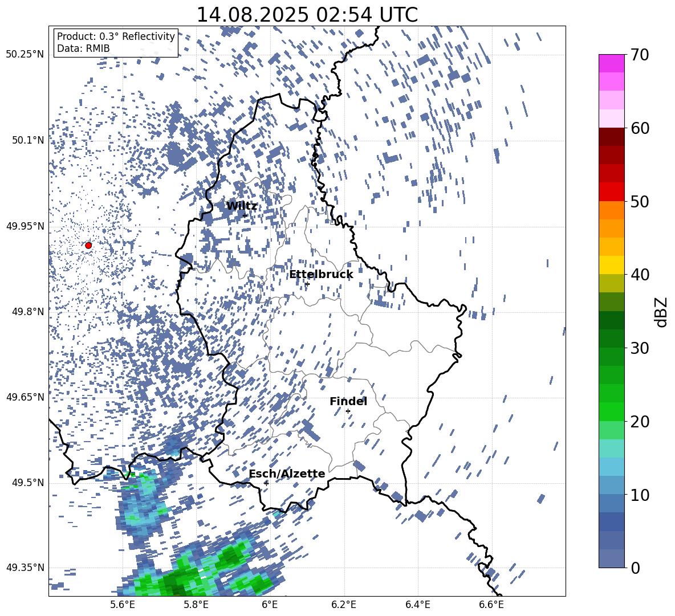Click the 40 value on the colorbar
This screenshot has height=616, width=675.
639,275
